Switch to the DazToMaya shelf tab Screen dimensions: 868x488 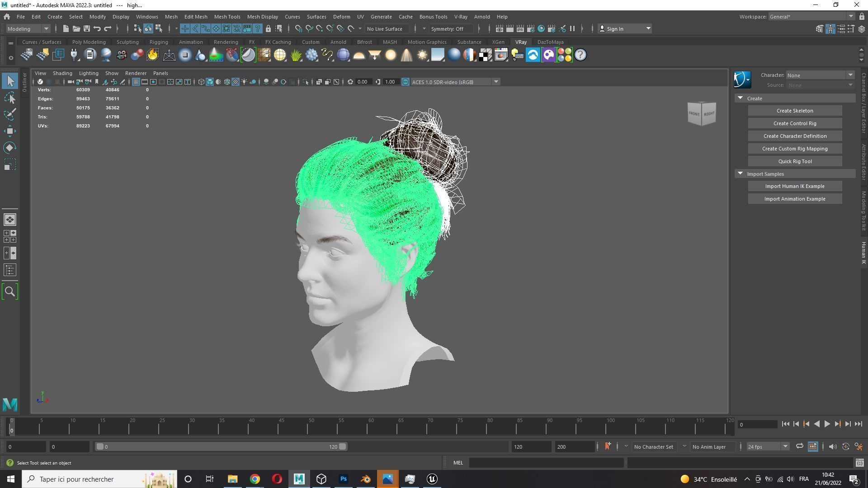point(551,42)
